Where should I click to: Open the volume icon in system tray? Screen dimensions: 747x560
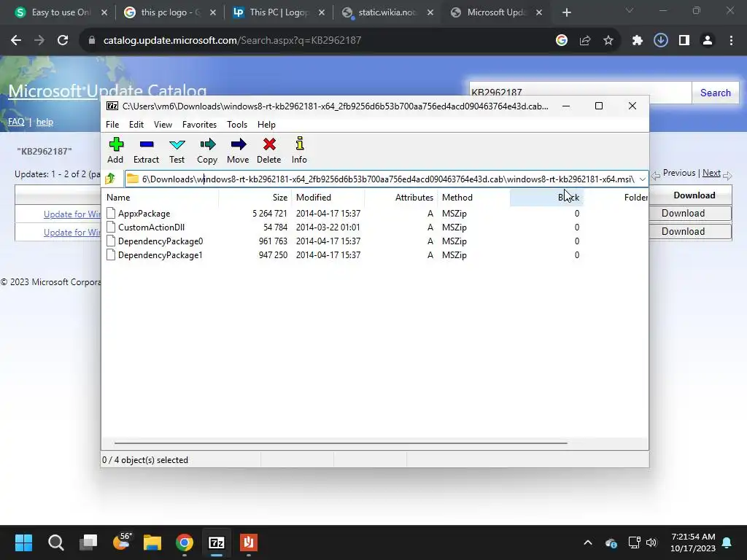tap(651, 542)
